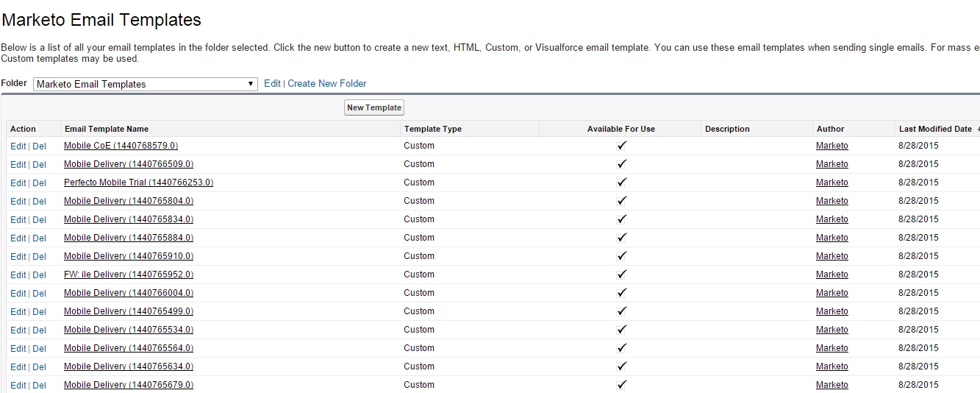Edit the Mobile Delivery (1440765804.0) row

pos(18,202)
